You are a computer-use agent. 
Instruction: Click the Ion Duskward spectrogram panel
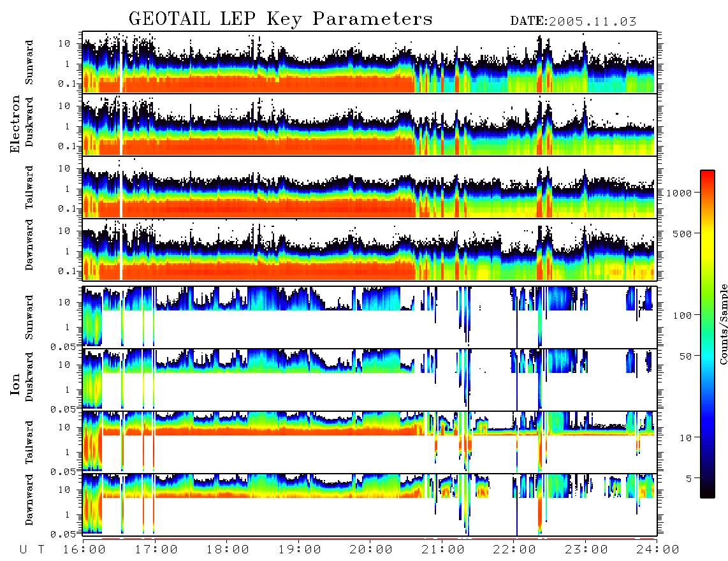(x=370, y=379)
